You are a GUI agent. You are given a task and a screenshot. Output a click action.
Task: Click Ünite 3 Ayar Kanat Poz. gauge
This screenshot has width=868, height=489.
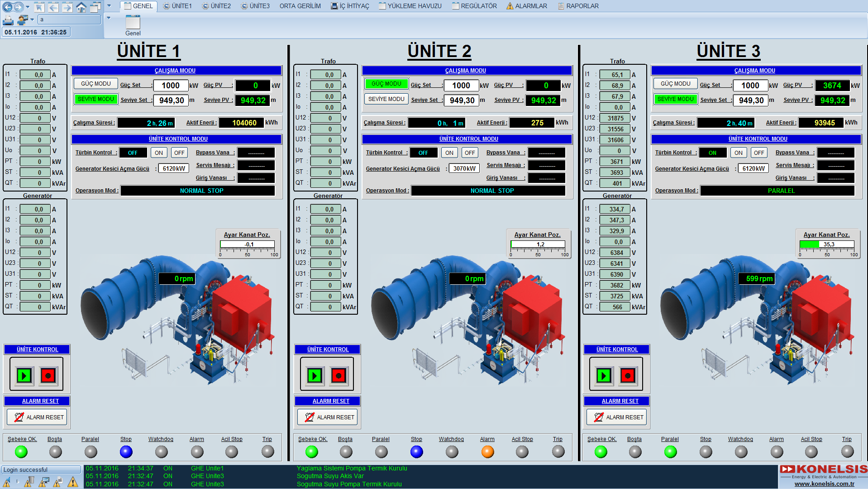[x=826, y=245]
